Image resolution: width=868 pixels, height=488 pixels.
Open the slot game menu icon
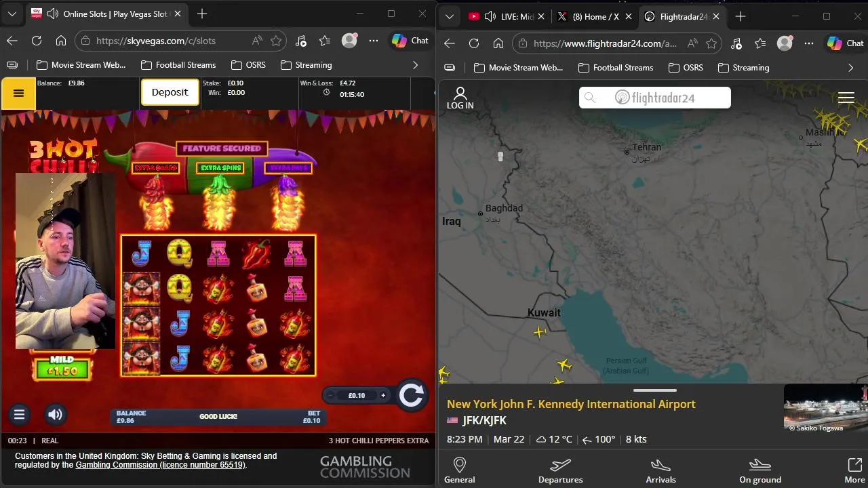pos(19,415)
